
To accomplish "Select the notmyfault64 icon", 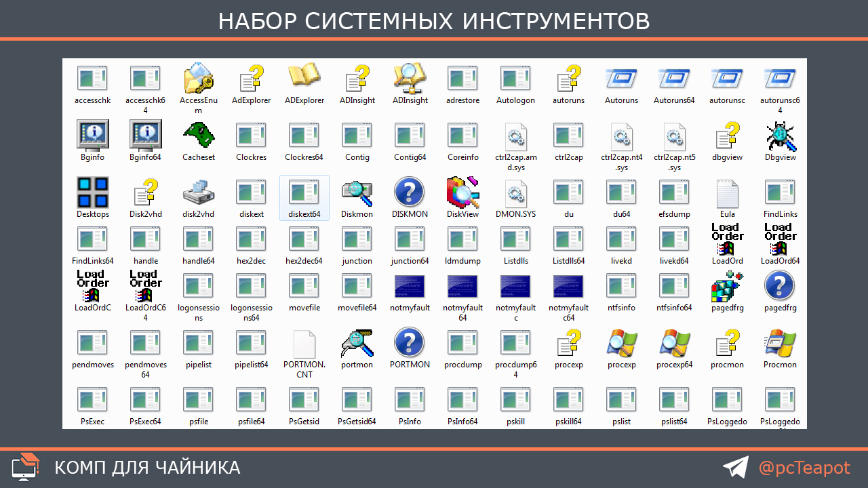I will 463,285.
